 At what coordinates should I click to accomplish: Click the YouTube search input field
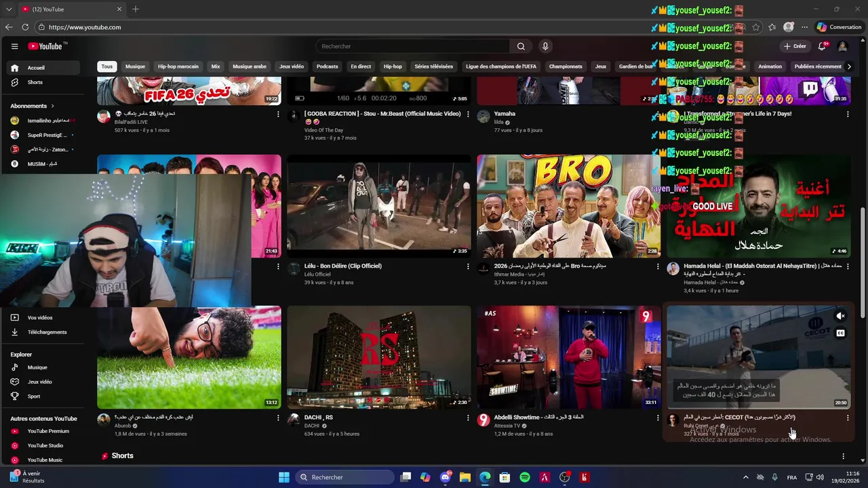[412, 46]
